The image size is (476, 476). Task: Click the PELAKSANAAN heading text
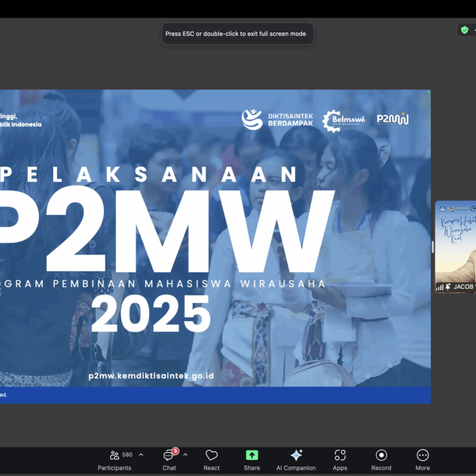(x=149, y=175)
